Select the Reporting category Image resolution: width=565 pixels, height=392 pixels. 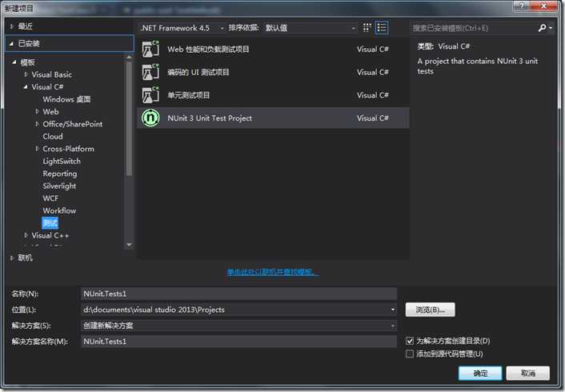[x=60, y=174]
